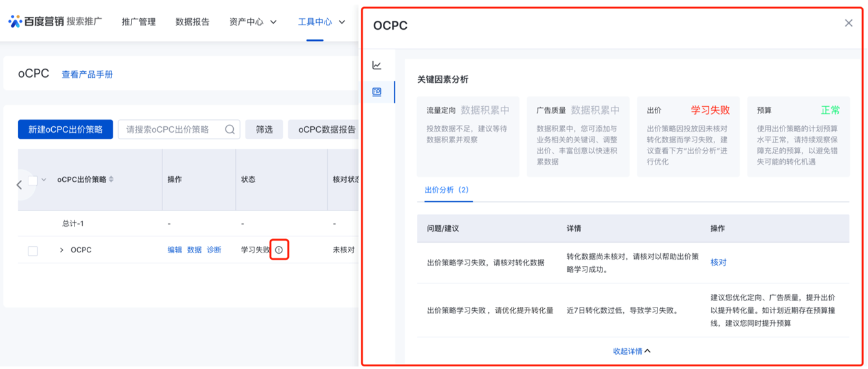Click the left arrow to scroll table columns
This screenshot has width=868, height=369.
pyautogui.click(x=19, y=185)
